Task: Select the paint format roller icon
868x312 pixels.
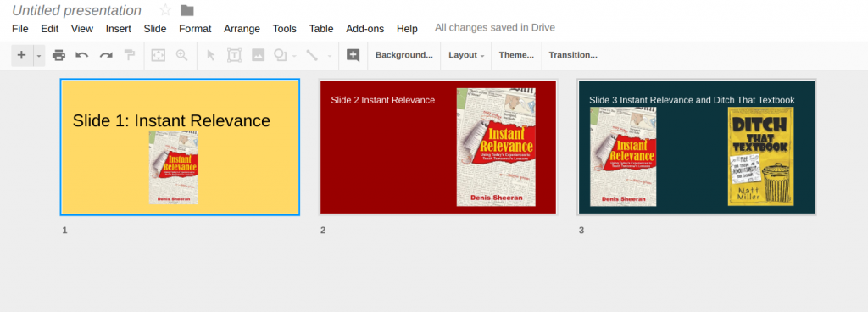Action: coord(130,55)
